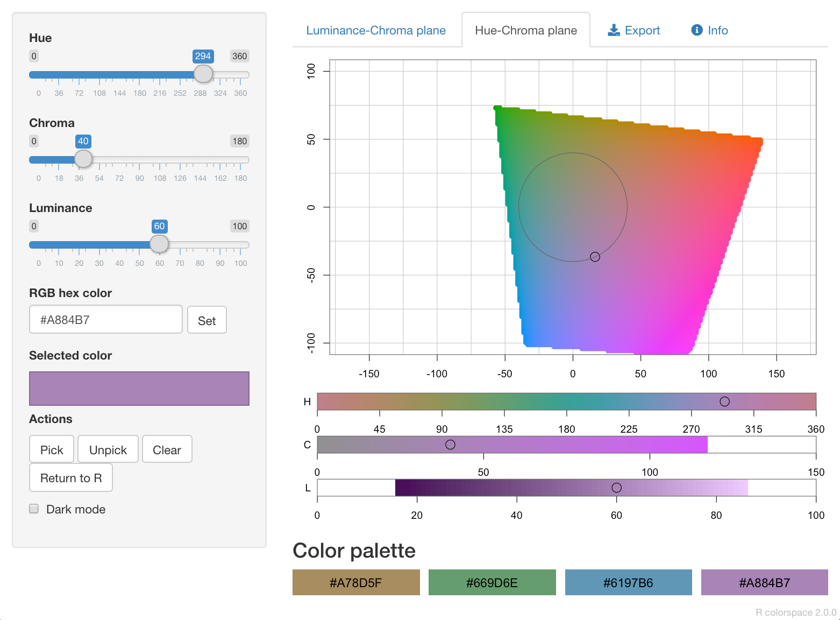Click the Pick button

(x=52, y=449)
